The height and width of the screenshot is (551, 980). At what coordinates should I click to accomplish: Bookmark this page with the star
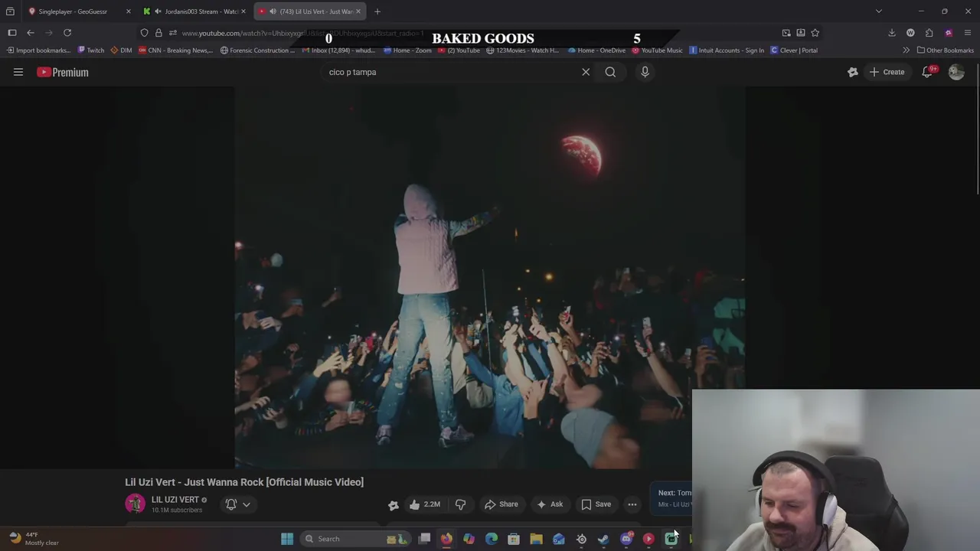click(x=815, y=33)
